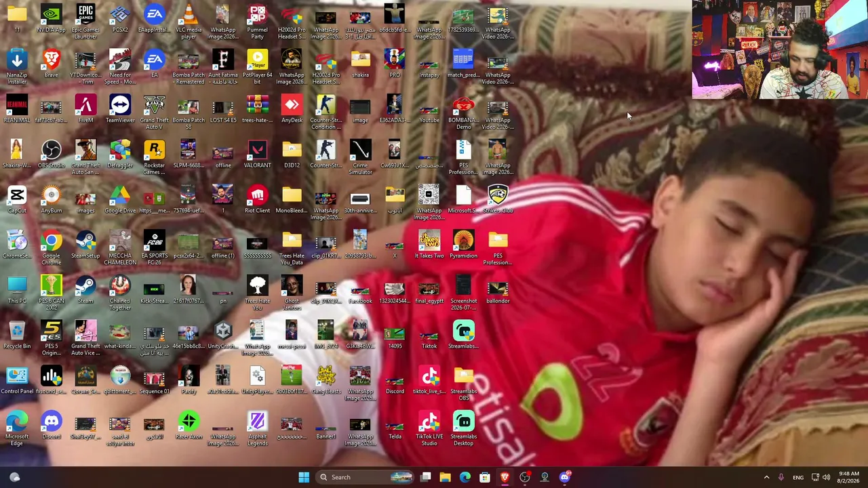Open the ENG language switcher

[x=798, y=477]
